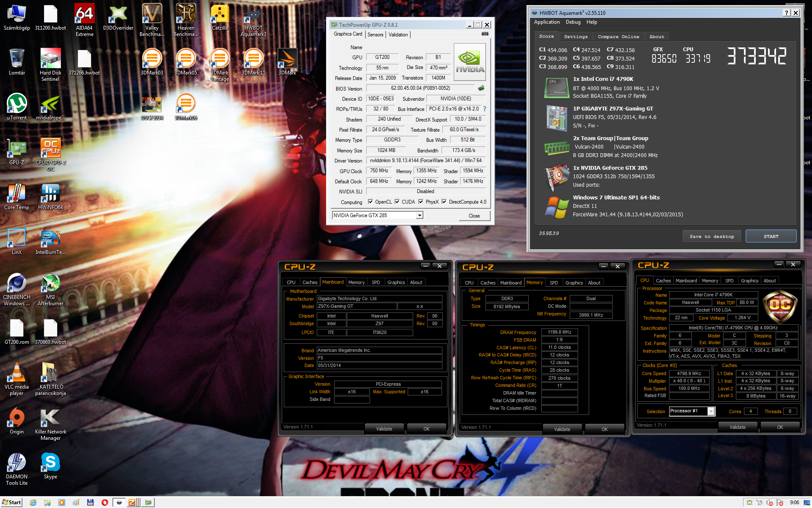Open the Heaven Benchmark desktop shortcut
This screenshot has height=508, width=812.
186,20
